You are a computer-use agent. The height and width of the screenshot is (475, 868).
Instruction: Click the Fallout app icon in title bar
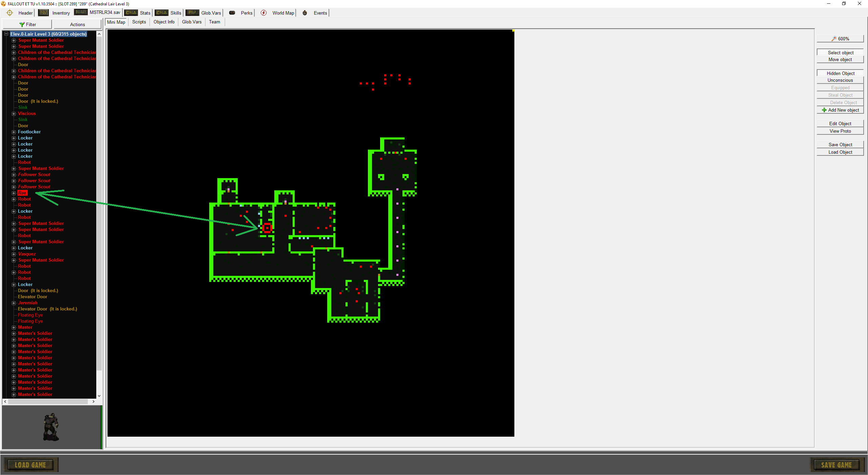pyautogui.click(x=3, y=4)
